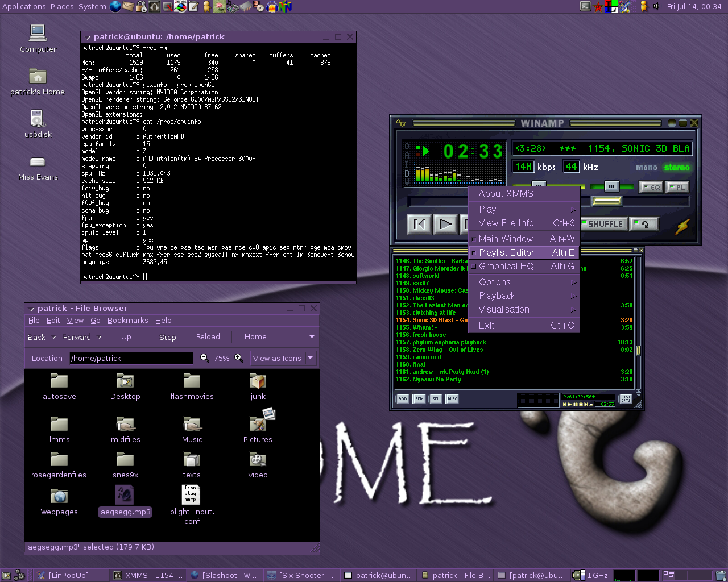Launch the N64 emulator icon in top panel
The width and height of the screenshot is (728, 582).
(286, 6)
